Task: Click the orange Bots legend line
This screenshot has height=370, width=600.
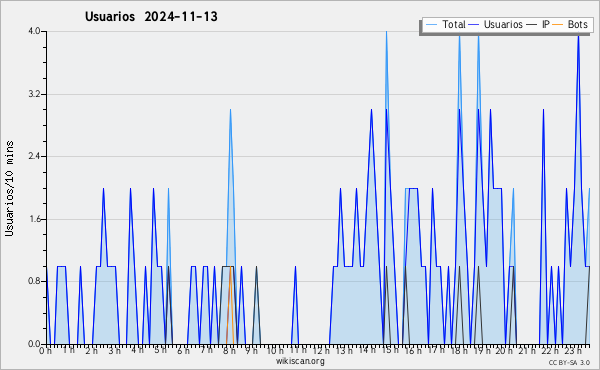Action: pyautogui.click(x=558, y=25)
